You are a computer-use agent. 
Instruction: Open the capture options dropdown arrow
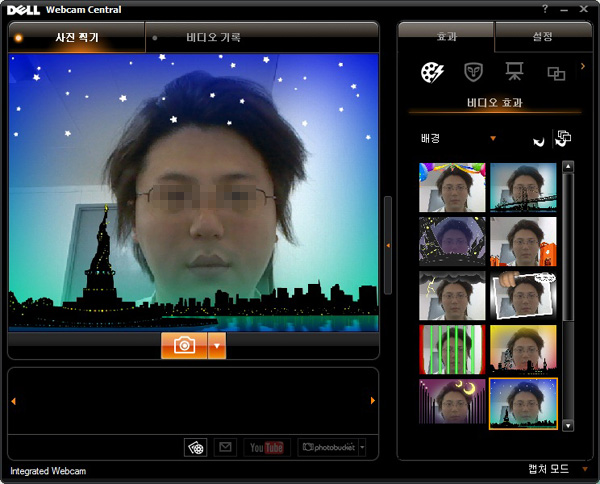(x=217, y=345)
